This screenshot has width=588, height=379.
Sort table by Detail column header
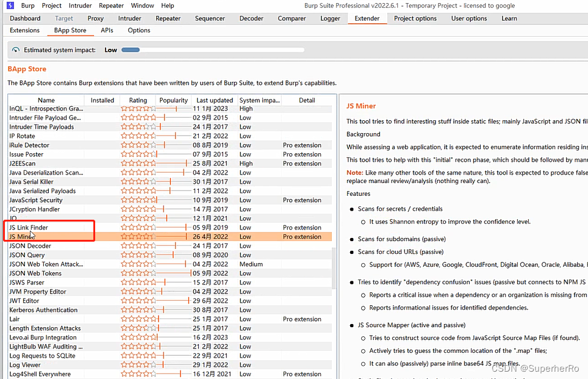pyautogui.click(x=307, y=100)
